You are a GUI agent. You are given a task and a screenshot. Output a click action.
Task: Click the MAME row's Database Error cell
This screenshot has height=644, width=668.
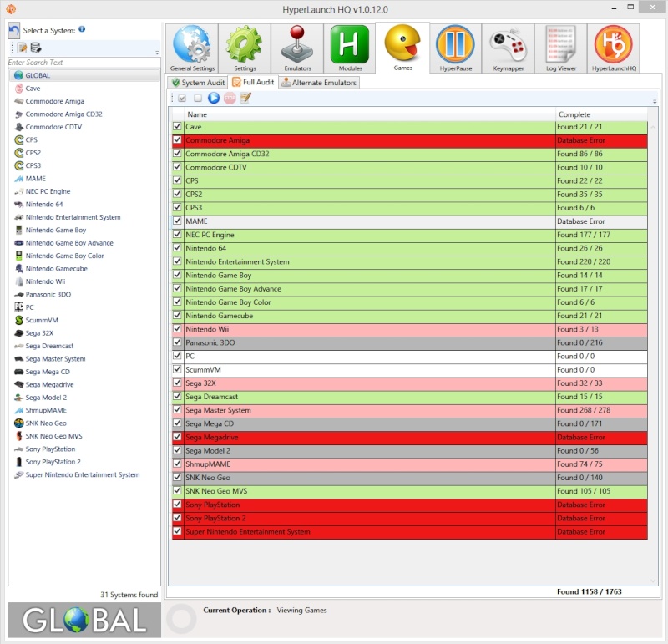pyautogui.click(x=601, y=221)
